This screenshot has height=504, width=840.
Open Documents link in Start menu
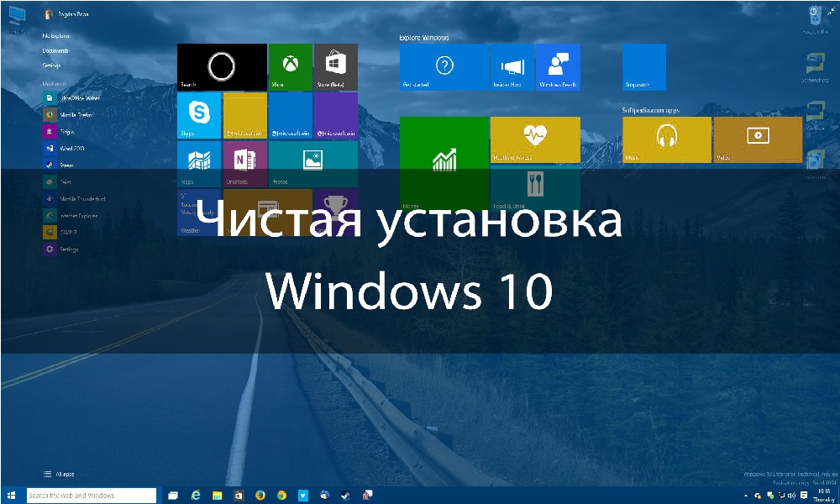point(55,51)
